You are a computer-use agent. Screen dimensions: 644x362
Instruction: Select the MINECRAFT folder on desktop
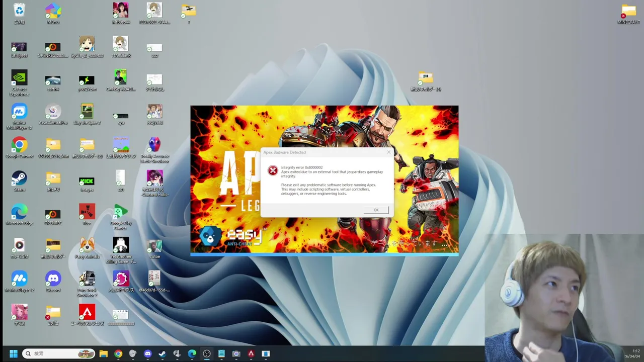coord(628,14)
